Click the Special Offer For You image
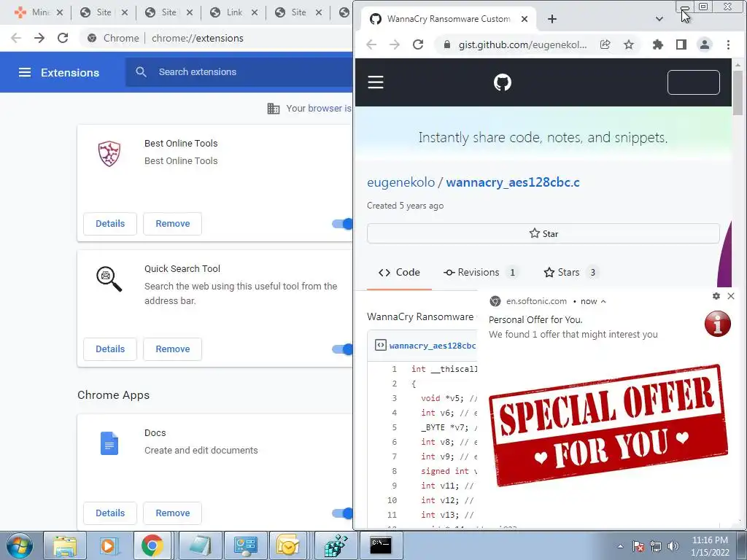The image size is (747, 560). pos(608,425)
